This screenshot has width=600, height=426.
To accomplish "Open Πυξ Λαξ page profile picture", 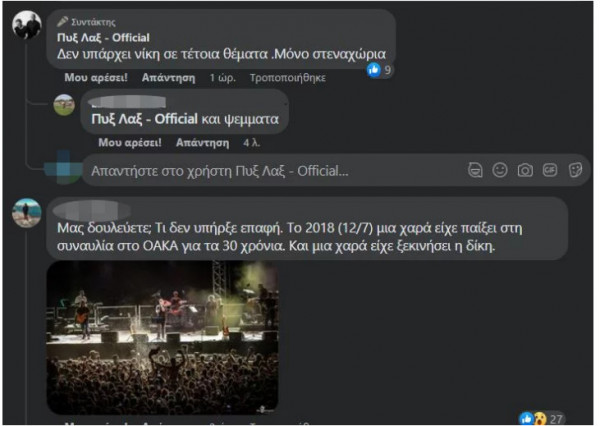I will coord(27,25).
